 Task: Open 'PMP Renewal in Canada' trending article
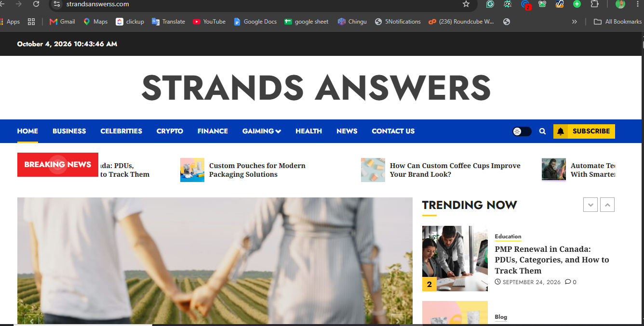tap(552, 260)
